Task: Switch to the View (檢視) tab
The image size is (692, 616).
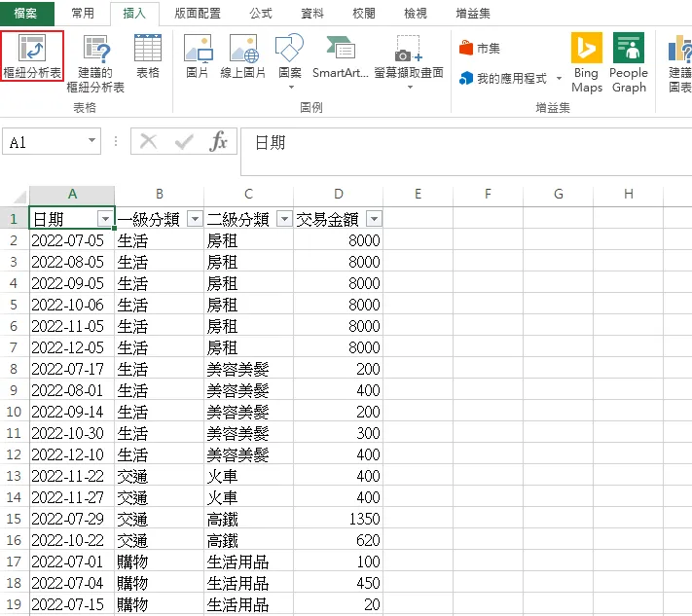Action: (416, 14)
